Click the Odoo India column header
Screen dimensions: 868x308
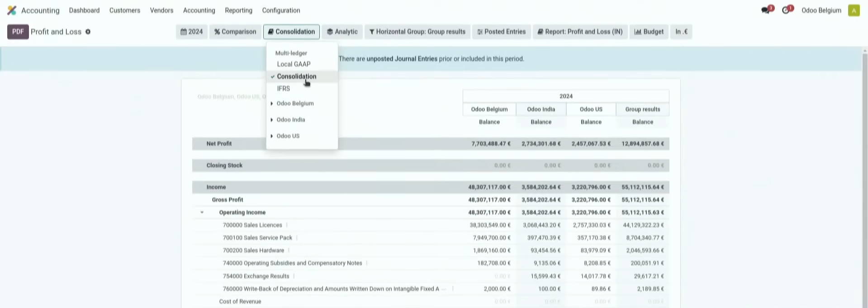541,109
